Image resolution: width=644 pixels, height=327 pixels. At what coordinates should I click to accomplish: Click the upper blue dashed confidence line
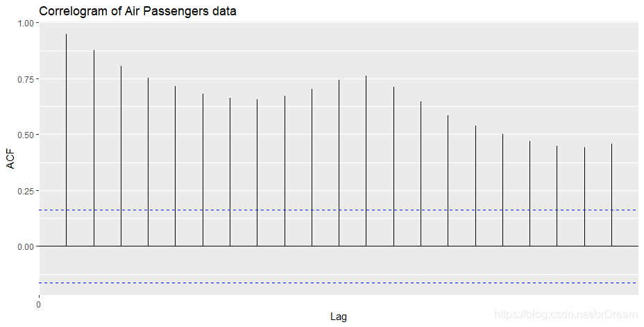coord(339,210)
